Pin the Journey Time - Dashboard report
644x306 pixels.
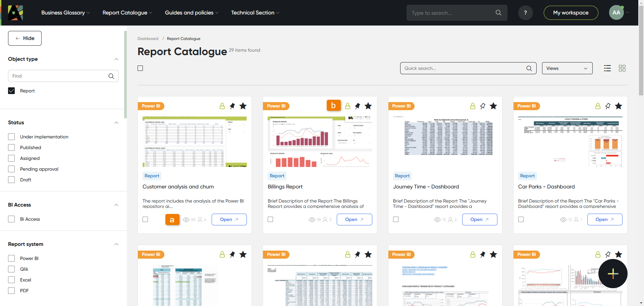pos(482,106)
